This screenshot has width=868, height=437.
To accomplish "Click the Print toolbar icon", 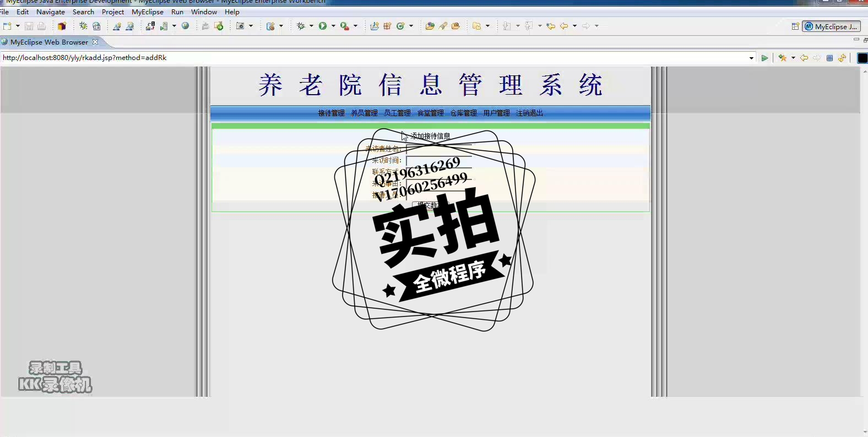I will point(41,26).
